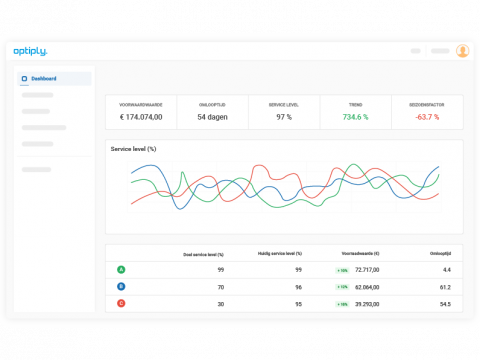The image size is (480, 360).
Task: Click the green percent badge beside 62.064,00
Action: pos(342,287)
